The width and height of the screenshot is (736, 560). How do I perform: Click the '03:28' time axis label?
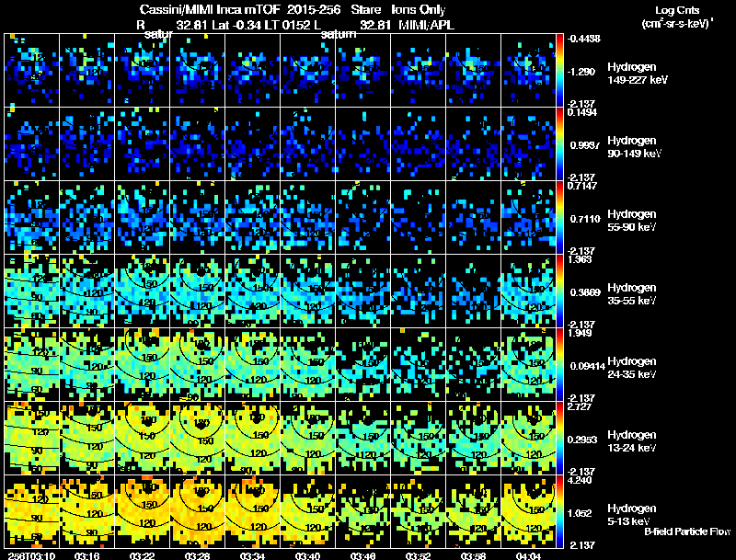pyautogui.click(x=197, y=555)
